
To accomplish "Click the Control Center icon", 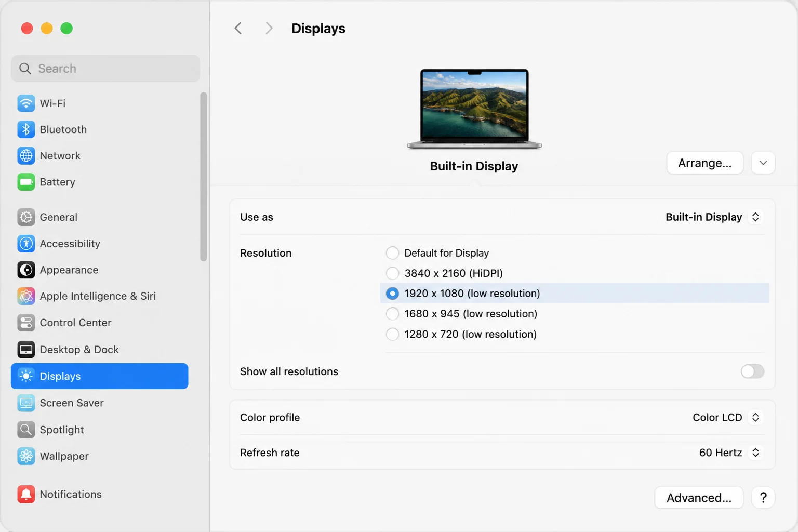I will [x=26, y=323].
